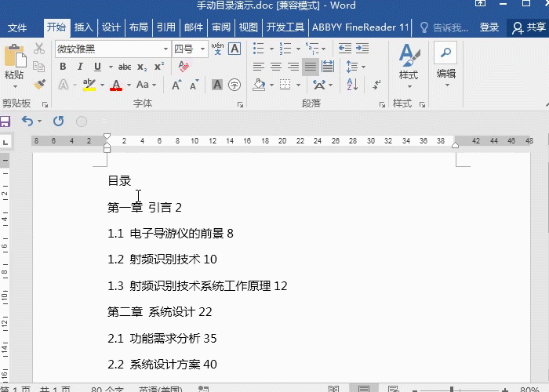Open ABBYY FineReader 11 tab

pos(360,27)
